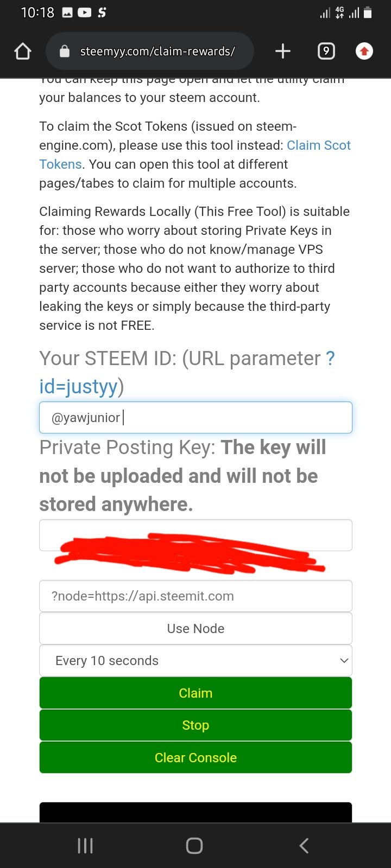The width and height of the screenshot is (391, 868).
Task: Tap the Android recent apps button
Action: pyautogui.click(x=85, y=846)
